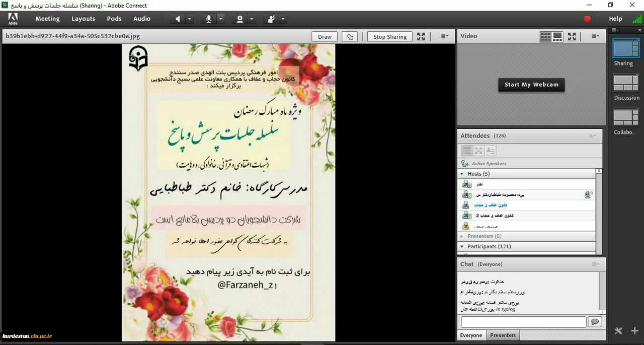This screenshot has height=345, width=644.
Task: Open the Meeting menu
Action: (x=47, y=19)
